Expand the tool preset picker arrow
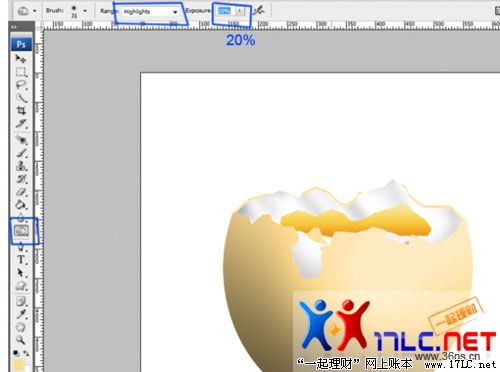The width and height of the screenshot is (500, 372). click(34, 11)
